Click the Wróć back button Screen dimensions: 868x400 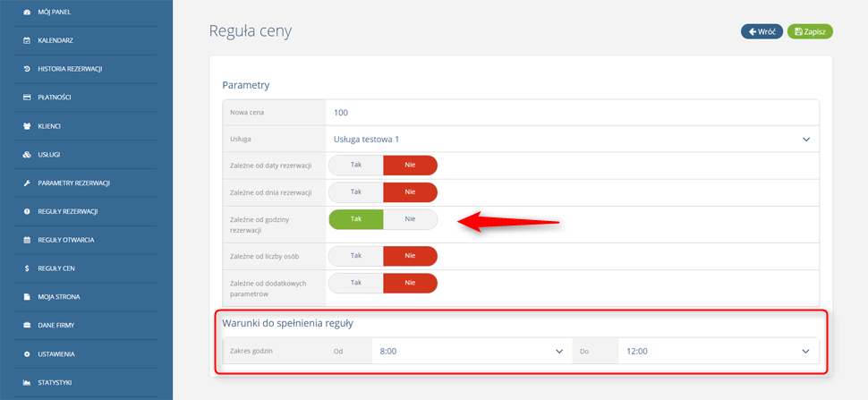(x=762, y=31)
